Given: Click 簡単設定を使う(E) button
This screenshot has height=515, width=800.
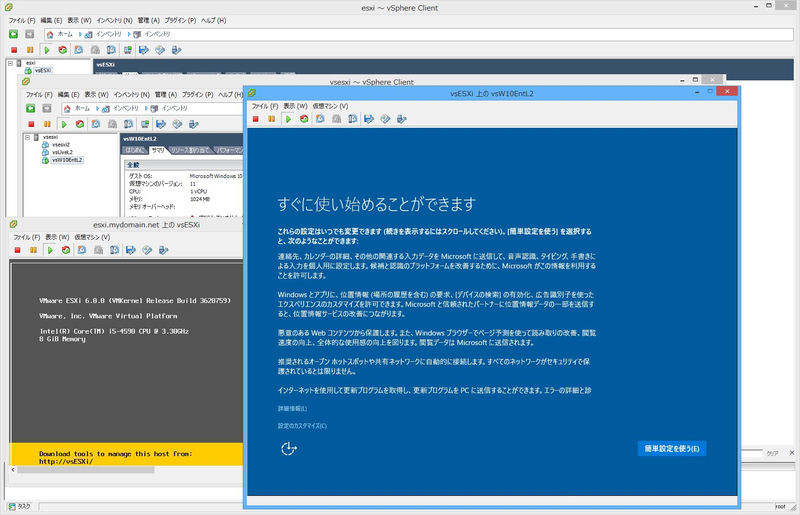Looking at the screenshot, I should coord(672,449).
